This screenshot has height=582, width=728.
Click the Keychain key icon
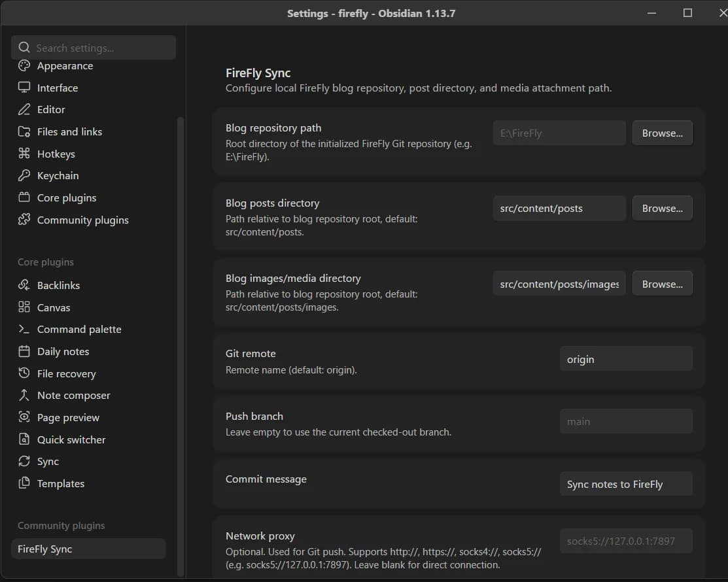click(x=24, y=175)
